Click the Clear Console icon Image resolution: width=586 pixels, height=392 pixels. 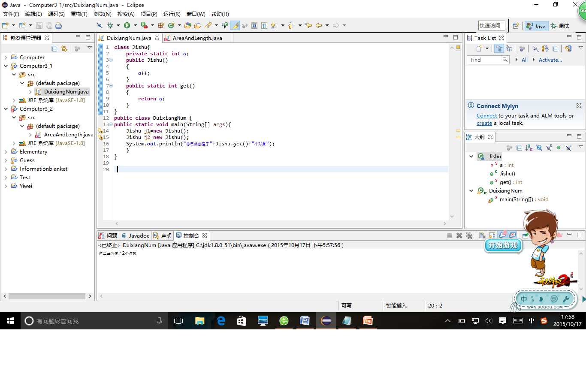tap(482, 235)
